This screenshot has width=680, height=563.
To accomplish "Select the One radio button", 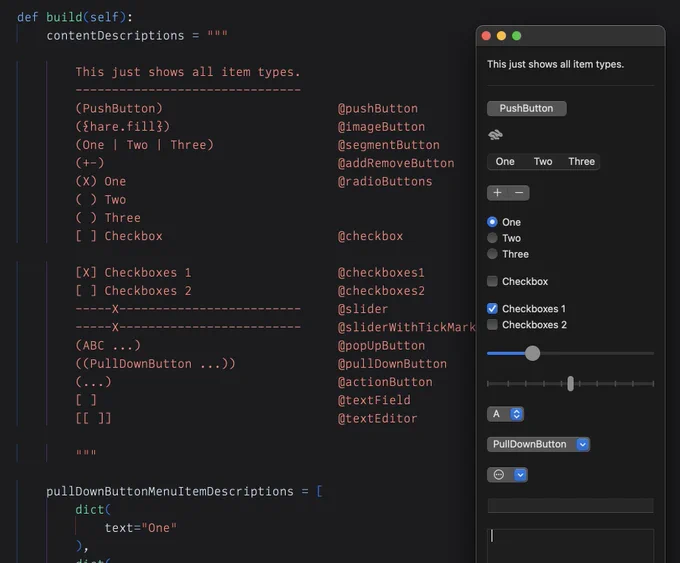I will 492,222.
